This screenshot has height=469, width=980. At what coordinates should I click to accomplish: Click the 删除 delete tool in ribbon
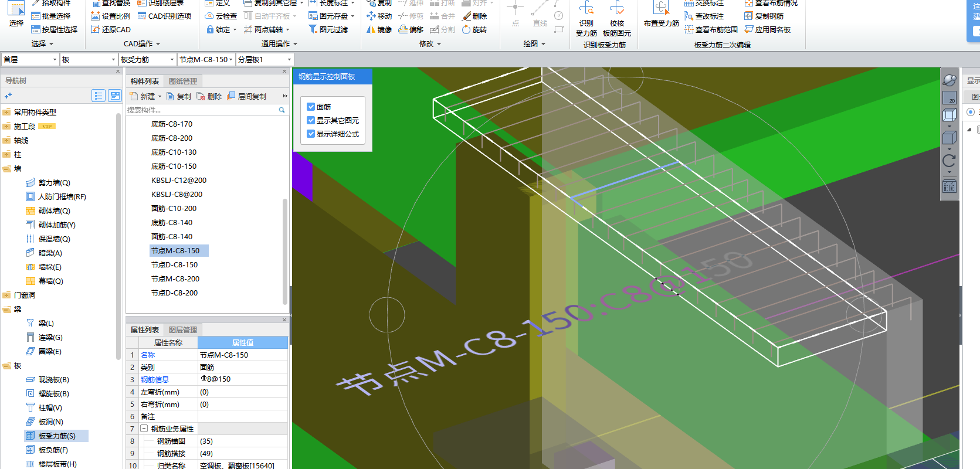[x=474, y=16]
